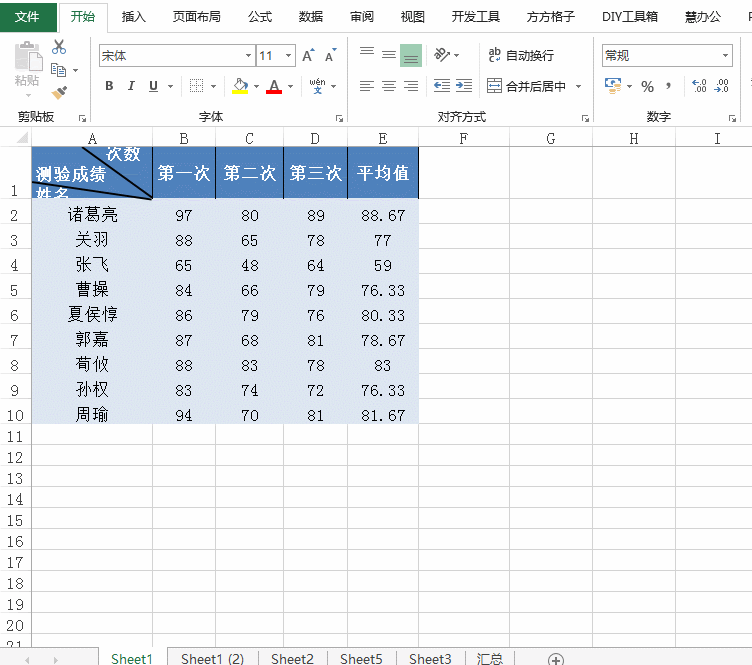This screenshot has height=665, width=752.
Task: Click 合并后居中 merge and center
Action: [x=527, y=86]
